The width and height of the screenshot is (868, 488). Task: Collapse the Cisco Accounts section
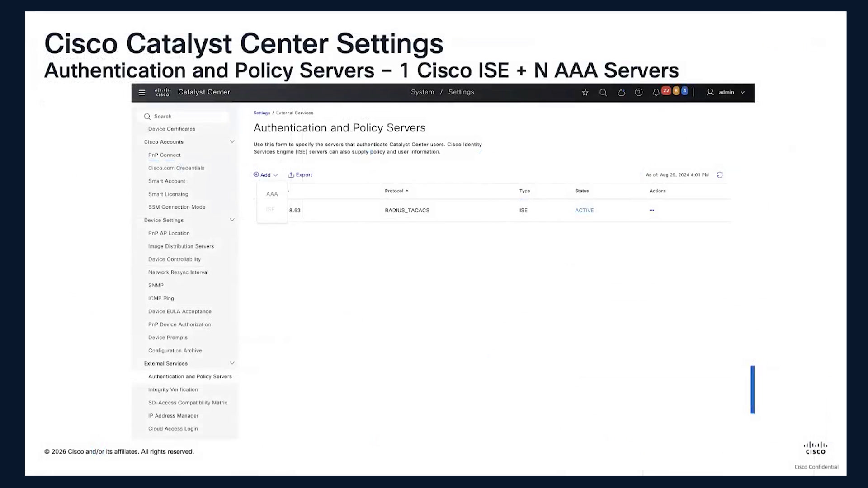[x=232, y=142]
